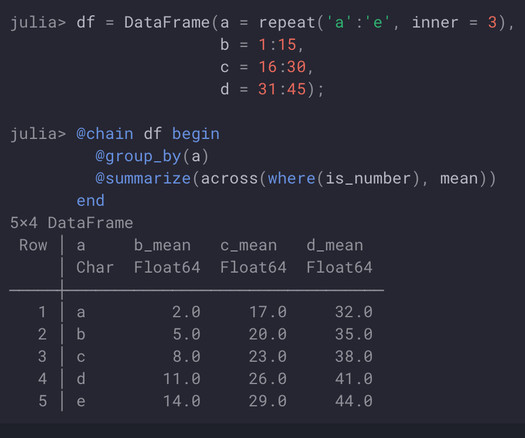Click the value 11.0 in b_mean

pyautogui.click(x=181, y=379)
